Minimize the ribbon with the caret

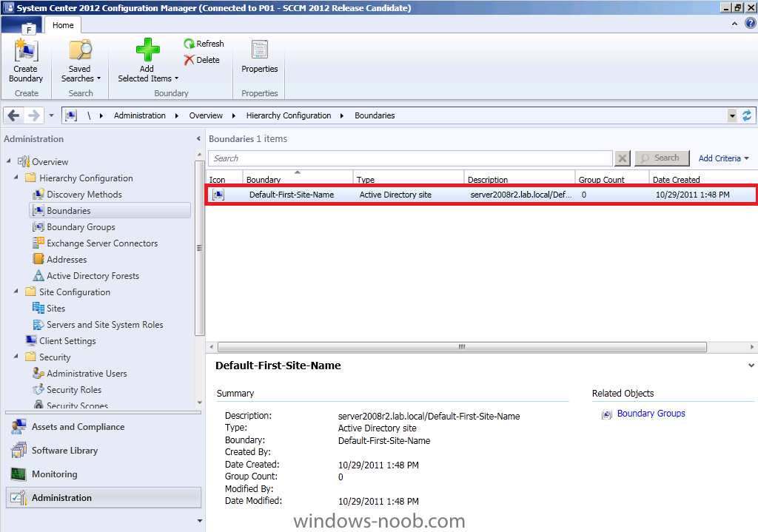click(734, 23)
